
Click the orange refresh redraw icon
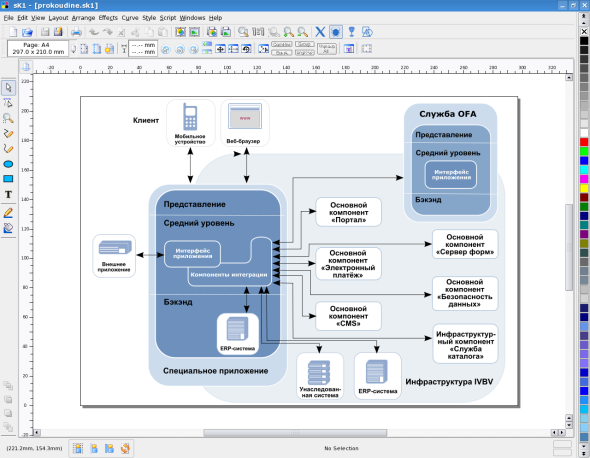(x=125, y=448)
